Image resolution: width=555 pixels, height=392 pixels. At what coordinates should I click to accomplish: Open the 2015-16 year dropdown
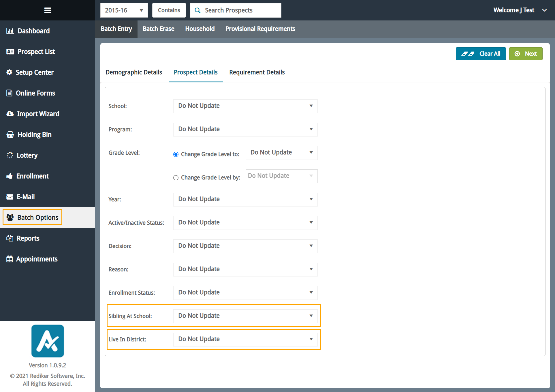124,10
